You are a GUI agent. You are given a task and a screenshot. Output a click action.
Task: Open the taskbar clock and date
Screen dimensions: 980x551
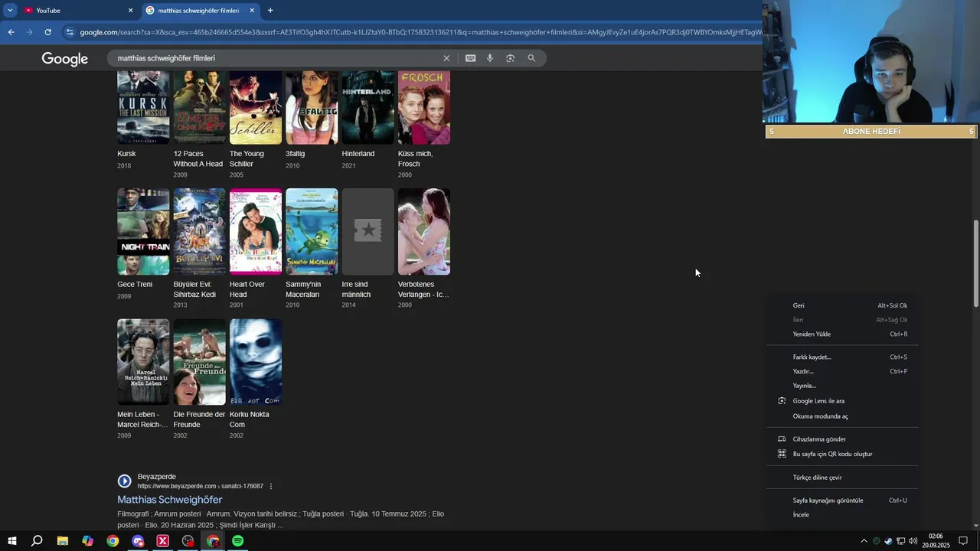(x=936, y=541)
